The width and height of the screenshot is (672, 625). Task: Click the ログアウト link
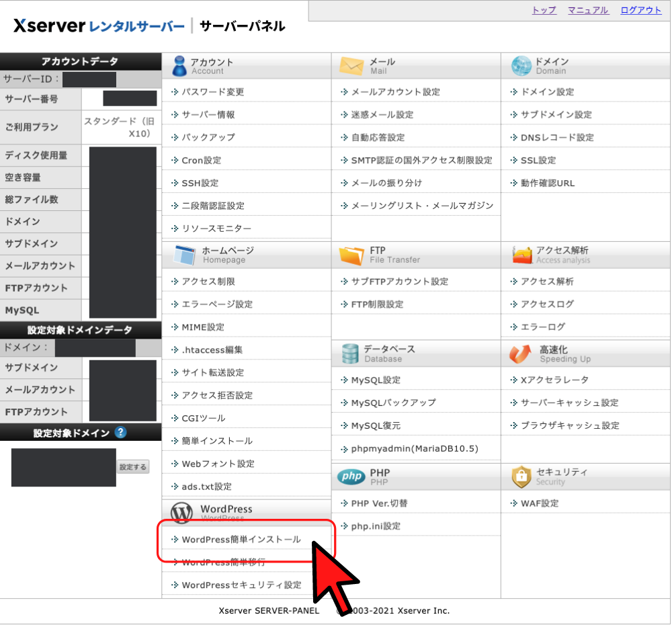pyautogui.click(x=641, y=10)
